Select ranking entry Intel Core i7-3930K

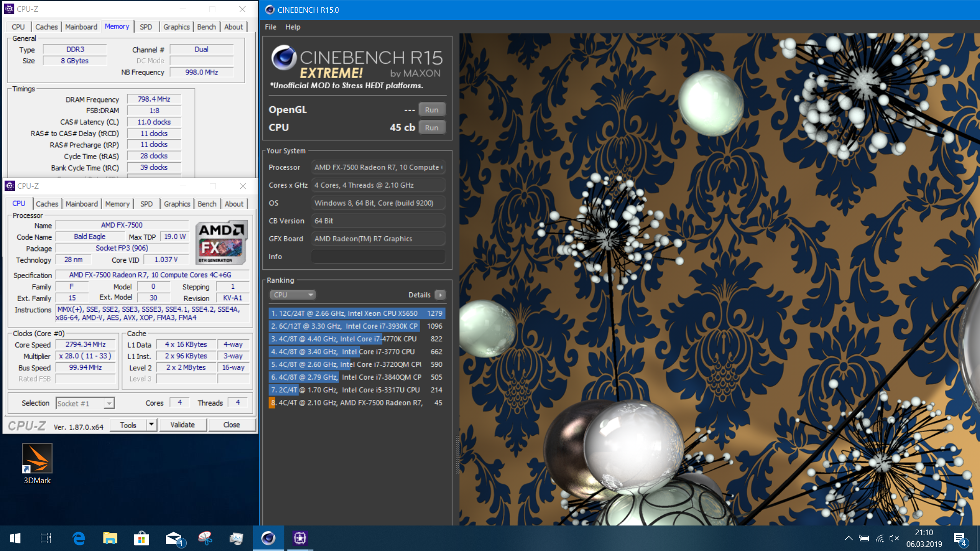pyautogui.click(x=357, y=326)
